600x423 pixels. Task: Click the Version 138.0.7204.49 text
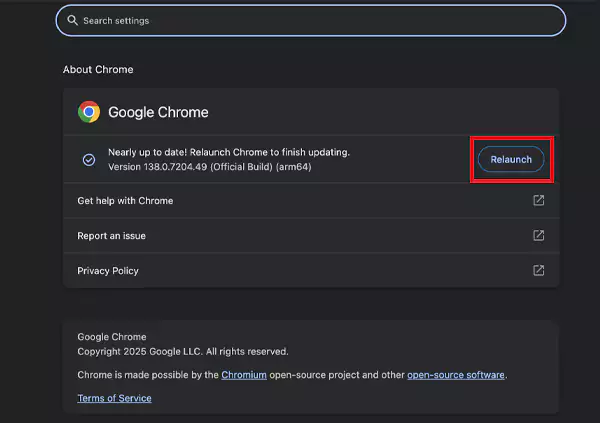[210, 167]
